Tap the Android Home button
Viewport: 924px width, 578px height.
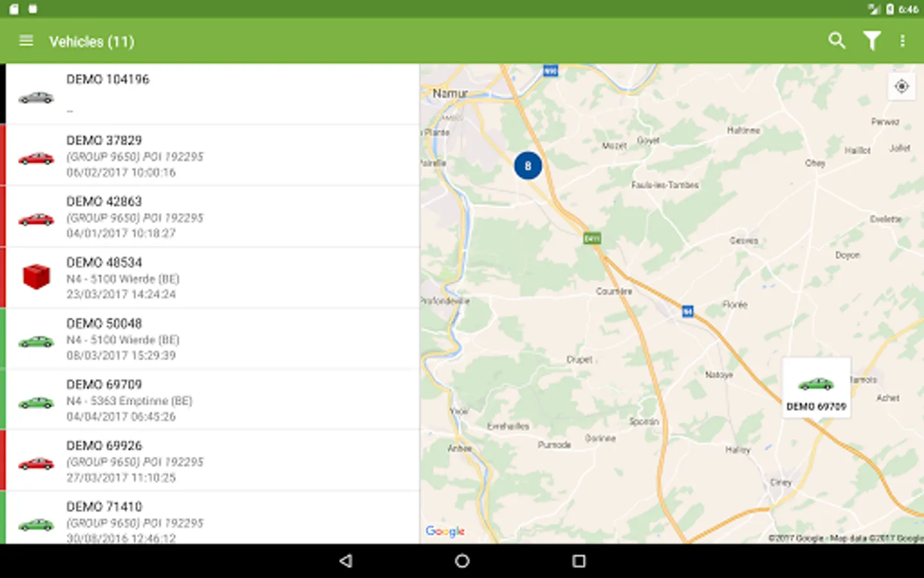point(462,561)
